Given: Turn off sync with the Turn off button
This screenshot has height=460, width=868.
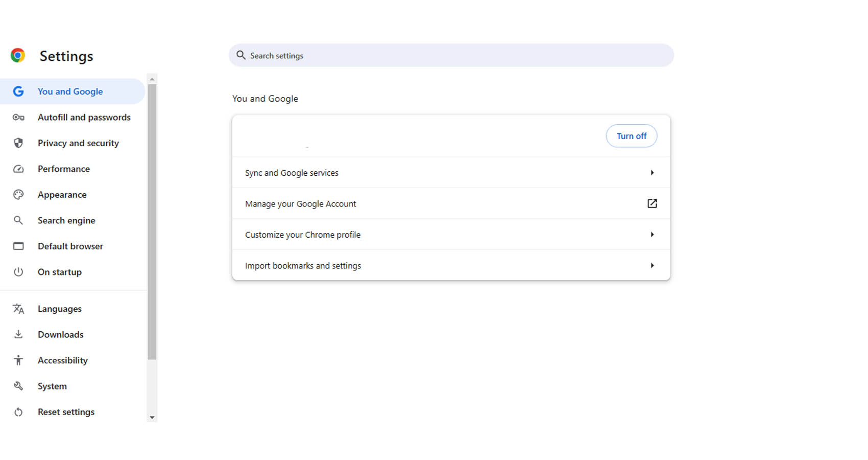Looking at the screenshot, I should [x=631, y=136].
